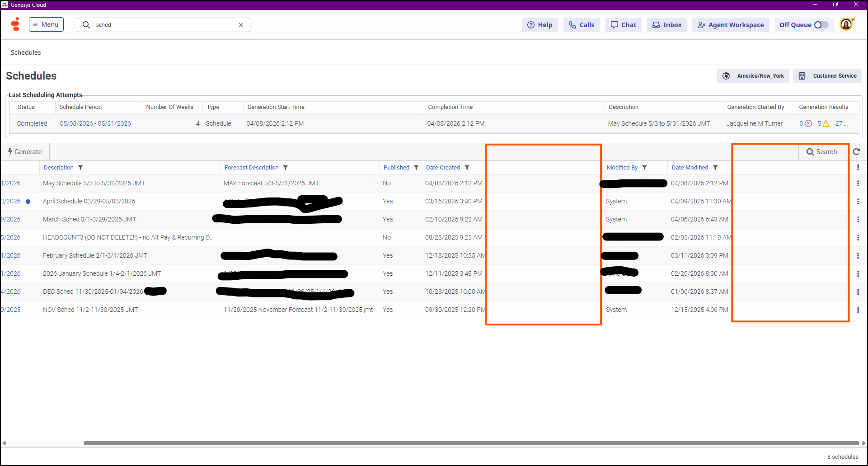
Task: Click the Genesys Cloud logo icon
Action: coord(15,24)
